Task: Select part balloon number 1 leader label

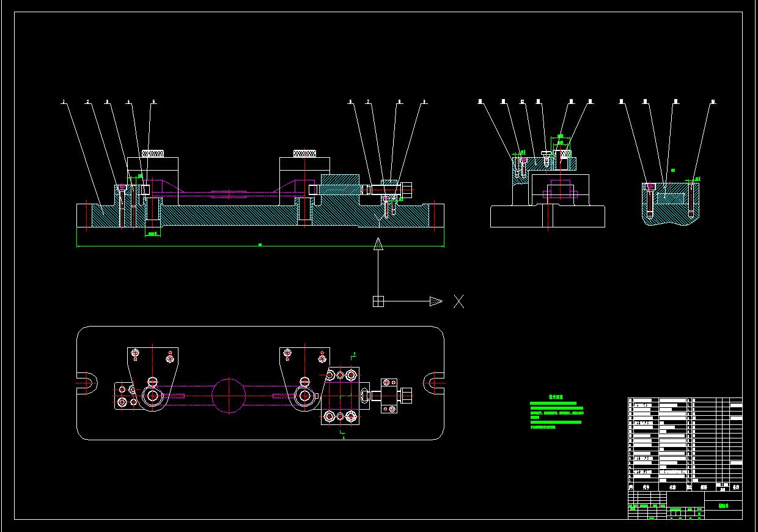Action: 64,102
